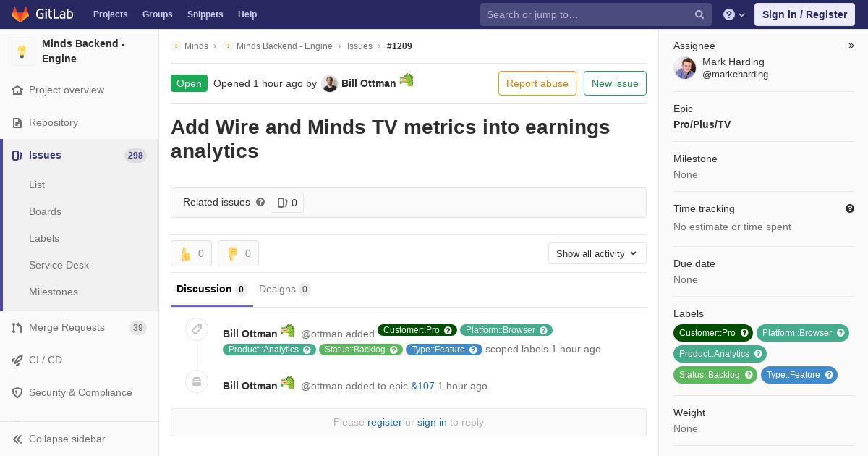The width and height of the screenshot is (868, 456).
Task: Click the epic icon in activity timeline
Action: (x=197, y=381)
